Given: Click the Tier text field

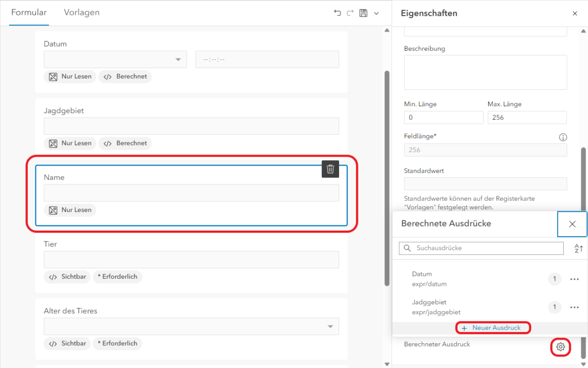Looking at the screenshot, I should tap(191, 260).
